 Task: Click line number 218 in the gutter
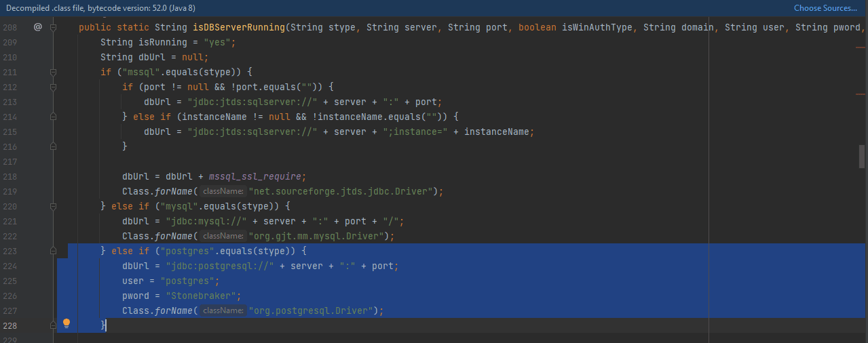tap(10, 176)
